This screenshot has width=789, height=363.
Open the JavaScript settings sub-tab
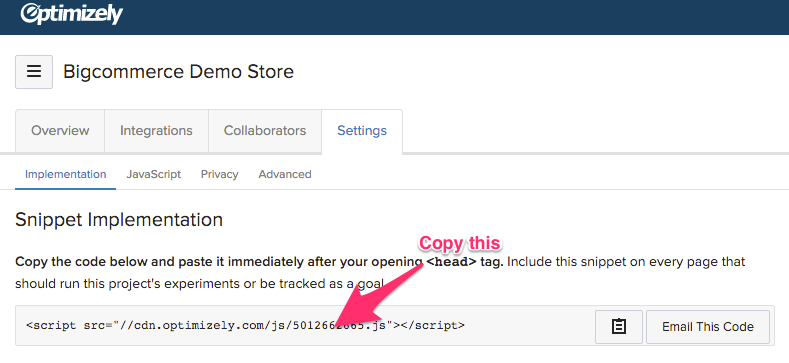coord(153,174)
